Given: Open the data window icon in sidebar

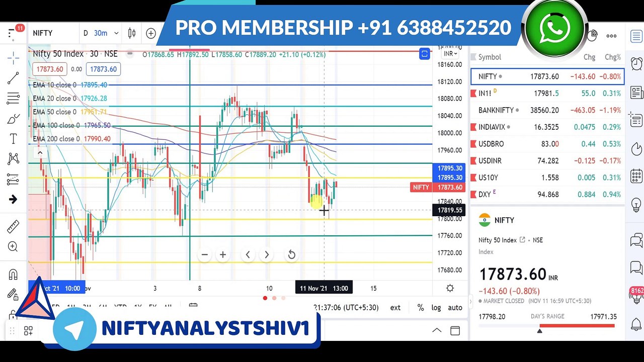Looking at the screenshot, I should tap(636, 121).
